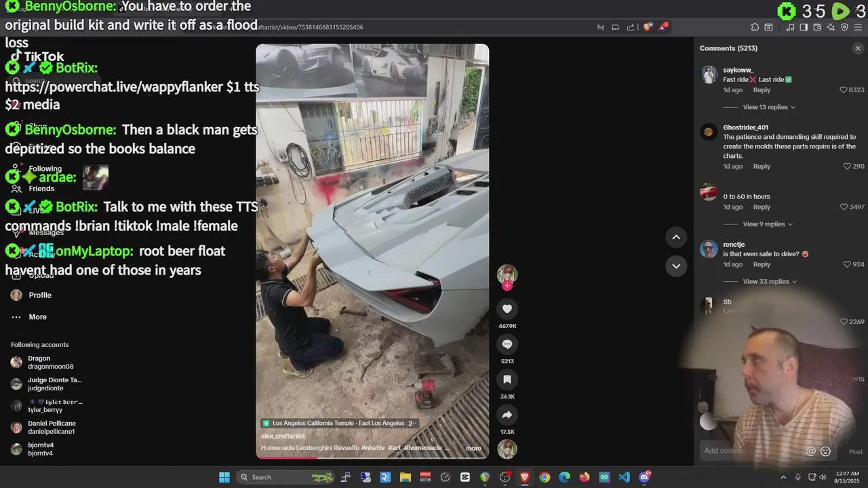
Task: Open the Brave playlist music note icon
Action: click(790, 27)
